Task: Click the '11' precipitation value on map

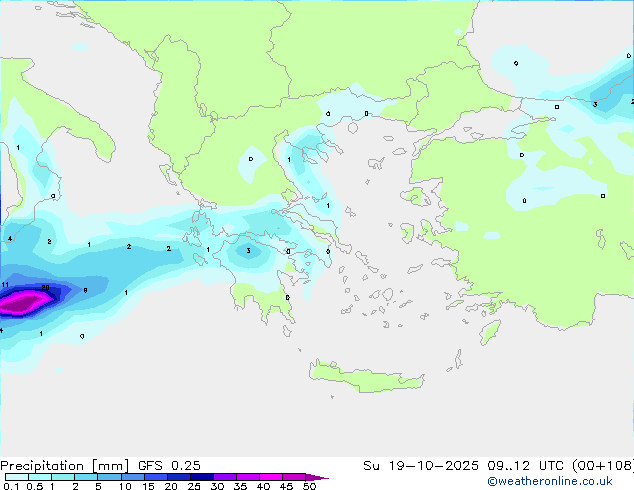Action: (x=5, y=285)
